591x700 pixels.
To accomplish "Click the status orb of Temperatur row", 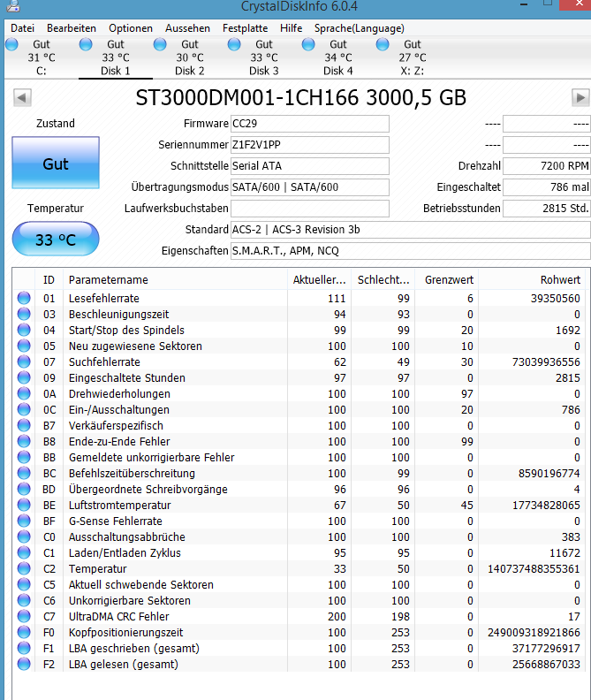I will tap(24, 568).
